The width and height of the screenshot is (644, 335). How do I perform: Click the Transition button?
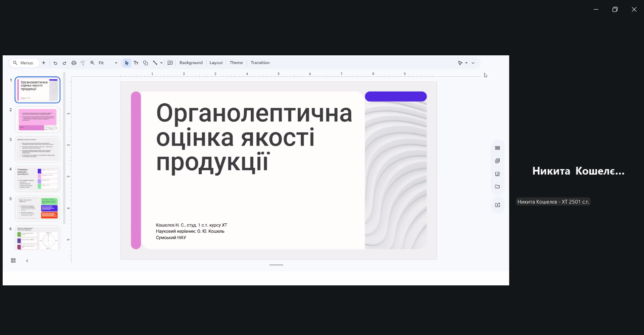[260, 63]
